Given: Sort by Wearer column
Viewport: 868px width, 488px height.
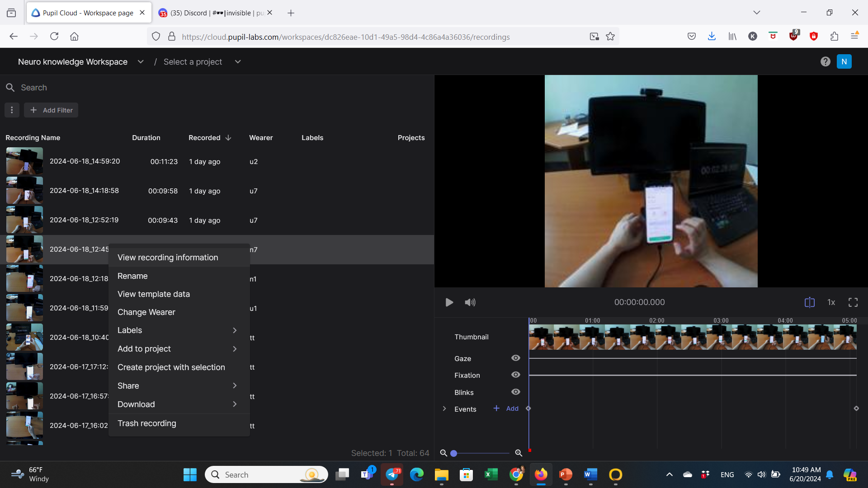Looking at the screenshot, I should tap(261, 137).
